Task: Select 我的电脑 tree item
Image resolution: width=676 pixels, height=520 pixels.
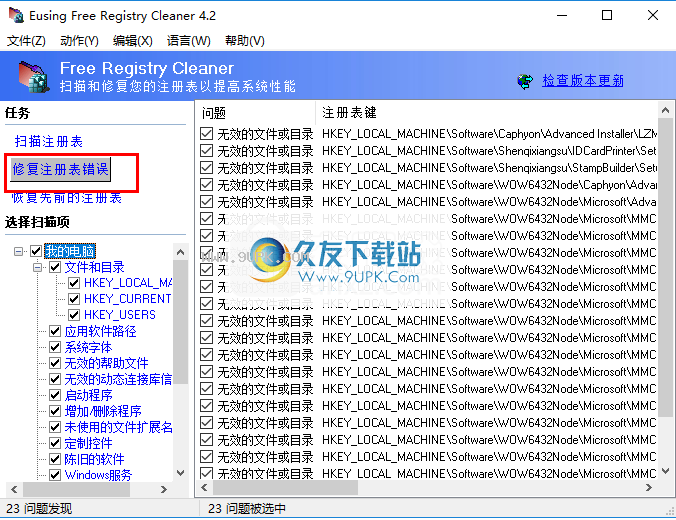Action: point(70,251)
